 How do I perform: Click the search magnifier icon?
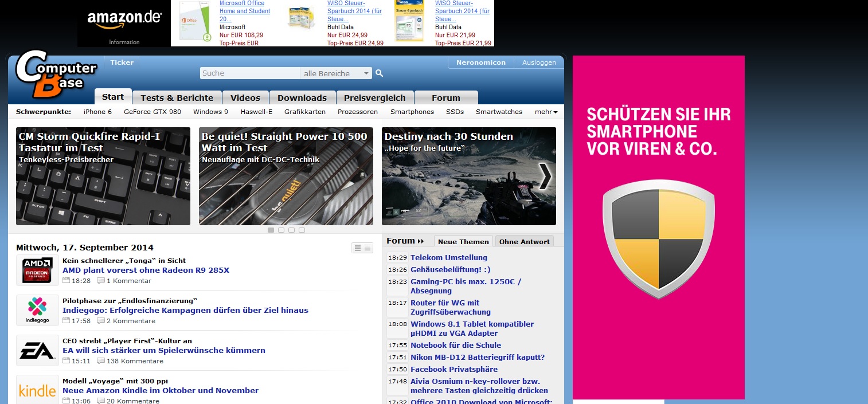(379, 73)
